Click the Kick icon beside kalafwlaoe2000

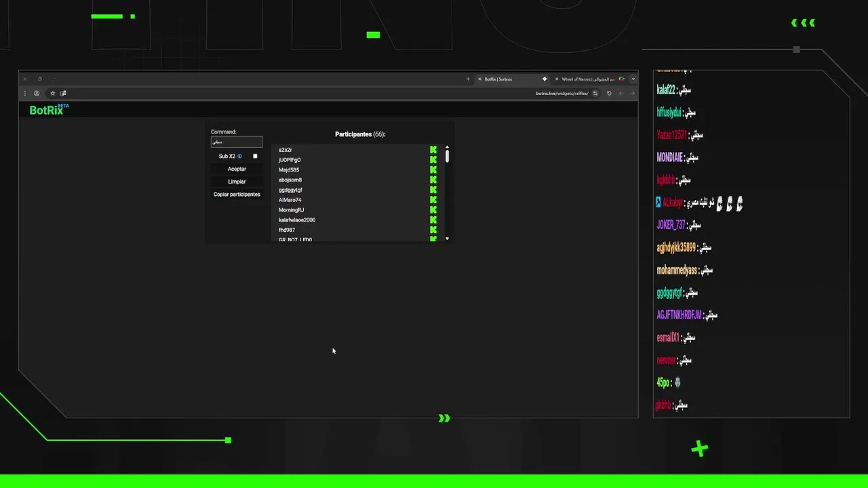433,220
